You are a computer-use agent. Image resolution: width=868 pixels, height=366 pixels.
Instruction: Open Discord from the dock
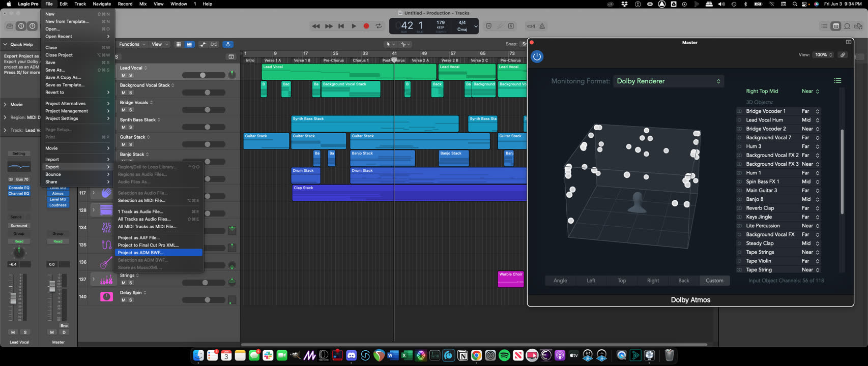tap(351, 355)
